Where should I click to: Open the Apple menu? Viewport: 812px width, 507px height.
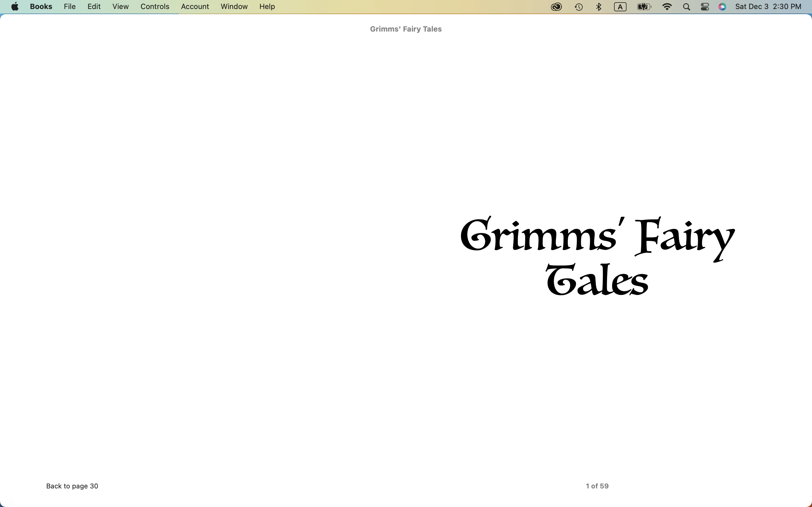coord(15,7)
